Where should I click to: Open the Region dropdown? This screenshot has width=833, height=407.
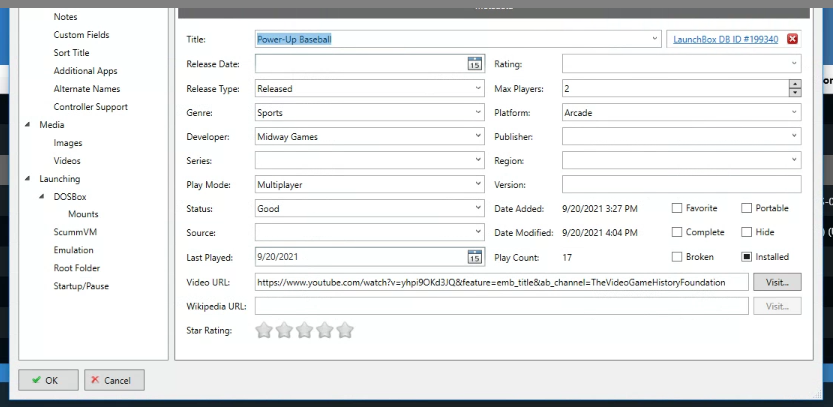click(x=794, y=160)
